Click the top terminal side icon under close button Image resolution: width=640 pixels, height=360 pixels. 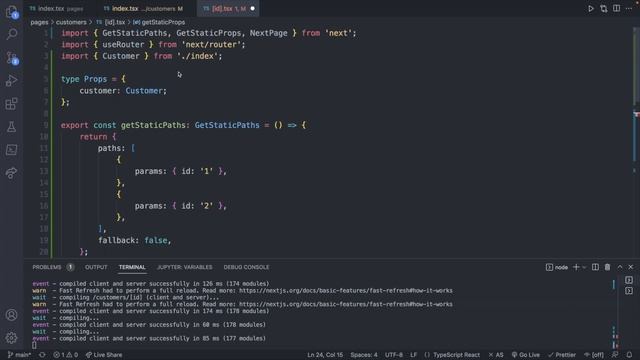point(629,280)
